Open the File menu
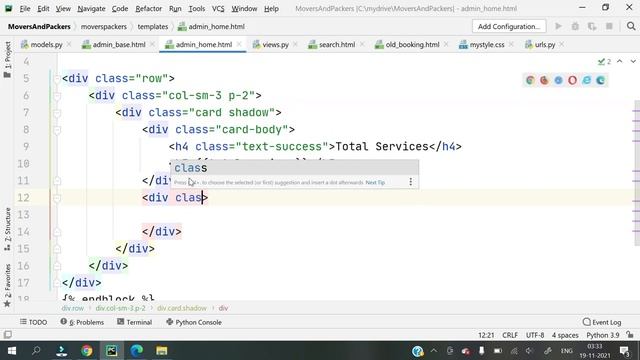 (24, 8)
